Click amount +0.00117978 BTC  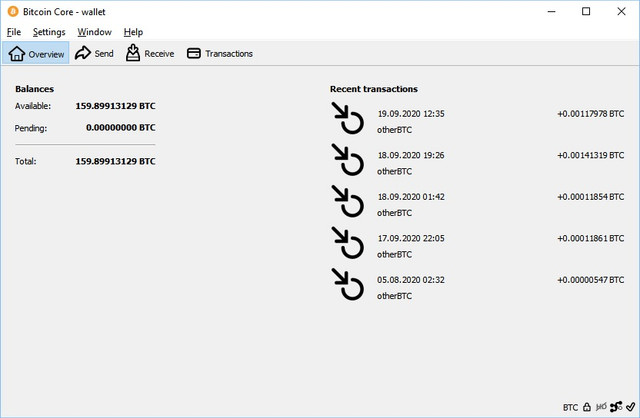(591, 114)
